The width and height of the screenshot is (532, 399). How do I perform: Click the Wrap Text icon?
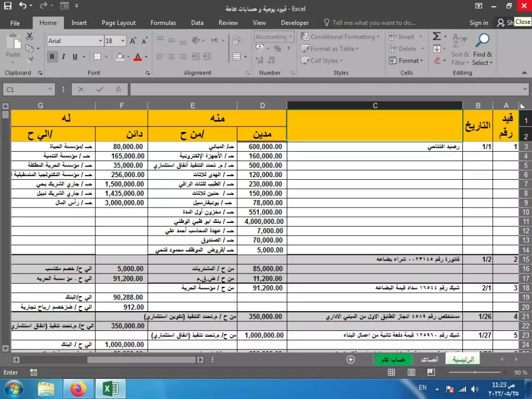(237, 40)
